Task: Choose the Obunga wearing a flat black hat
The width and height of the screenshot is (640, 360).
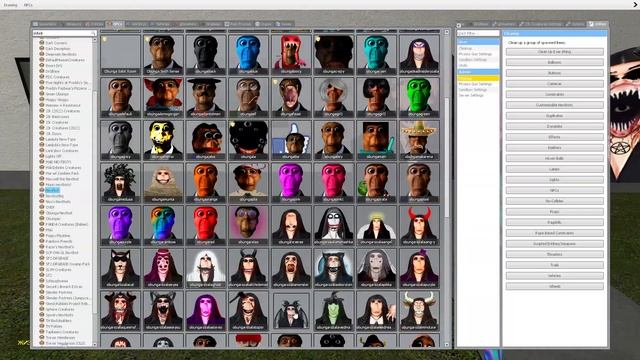Action: [x=206, y=97]
